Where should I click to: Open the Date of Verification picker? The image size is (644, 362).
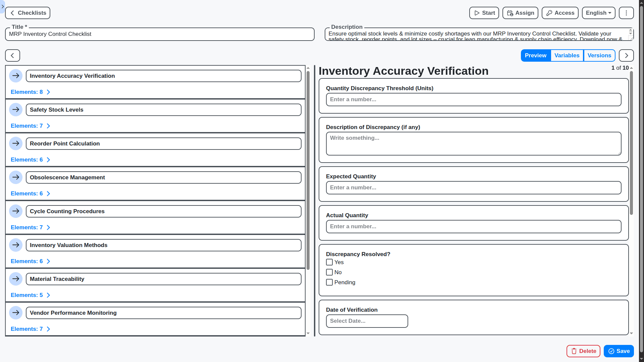[x=367, y=321]
